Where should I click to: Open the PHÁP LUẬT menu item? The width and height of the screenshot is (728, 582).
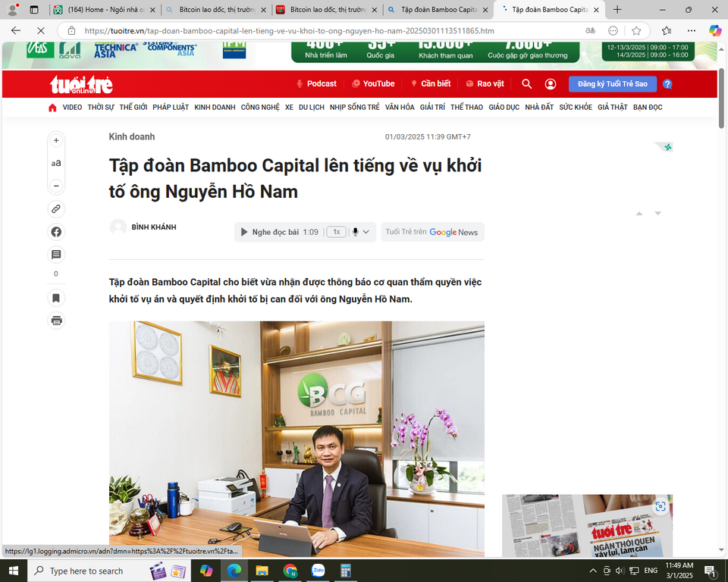[171, 108]
